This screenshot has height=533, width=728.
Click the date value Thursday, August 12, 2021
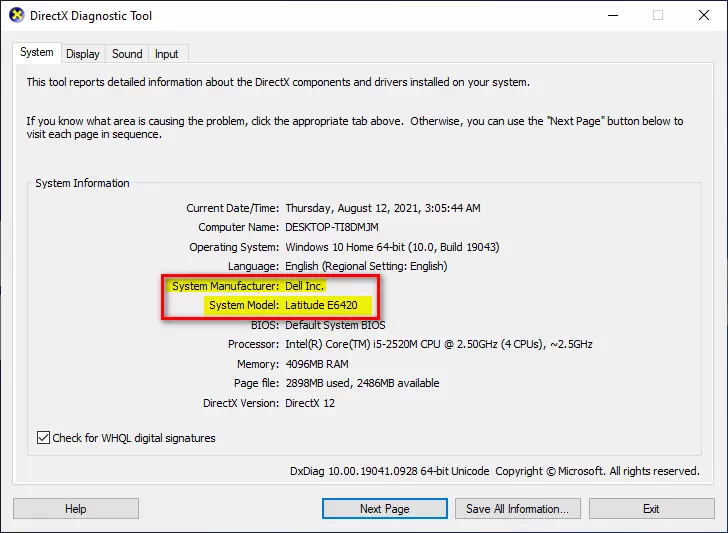coord(383,208)
